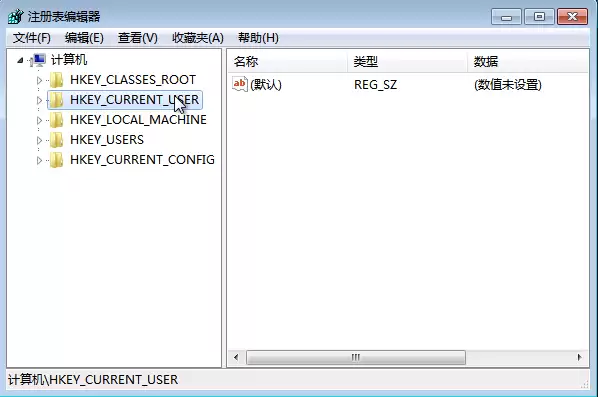Select HKEY_CURRENT_CONFIG label in tree
Viewport: 598px width, 397px height.
pyautogui.click(x=142, y=159)
